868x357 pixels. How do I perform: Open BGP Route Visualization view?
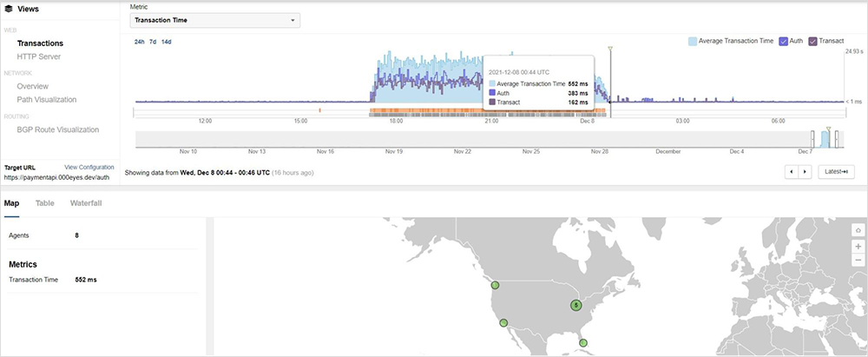[57, 129]
